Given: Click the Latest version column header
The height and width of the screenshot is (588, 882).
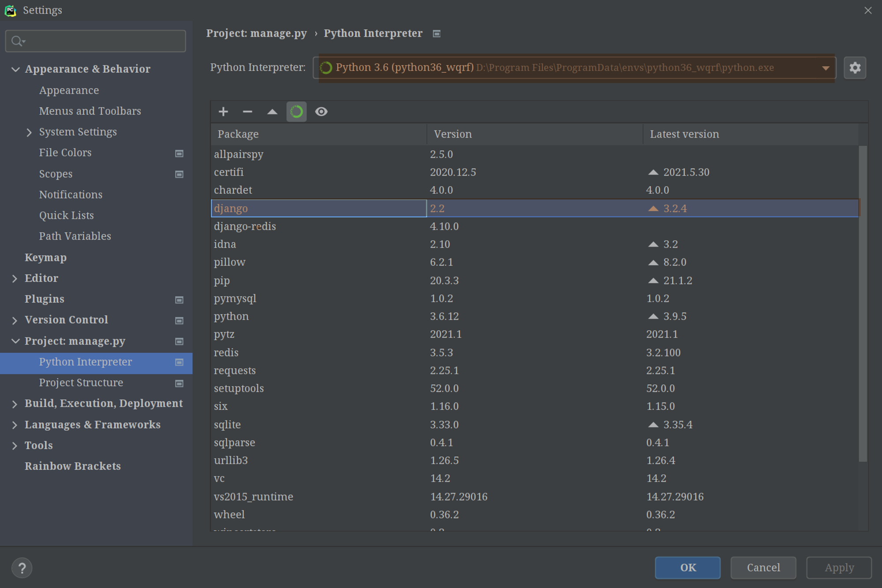Looking at the screenshot, I should click(751, 134).
